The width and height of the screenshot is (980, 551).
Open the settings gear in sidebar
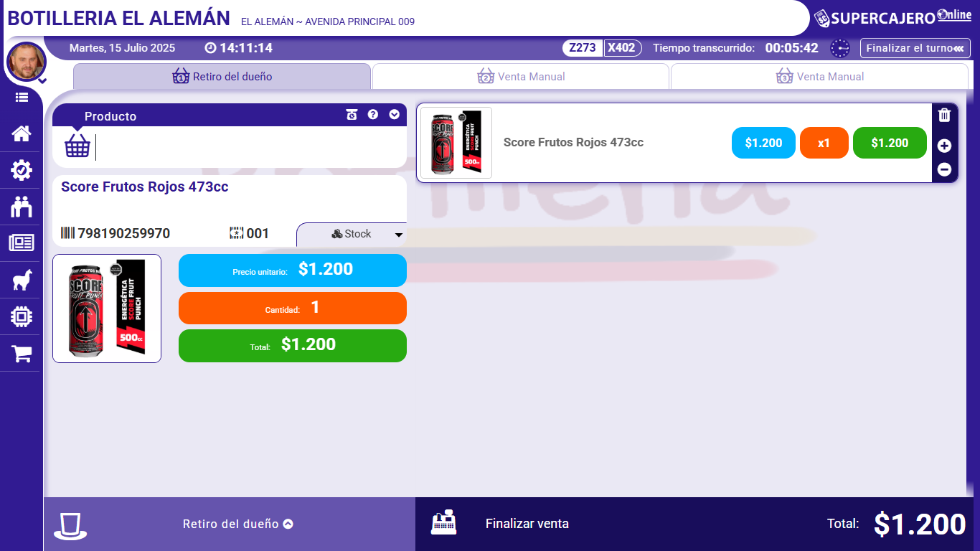tap(21, 170)
